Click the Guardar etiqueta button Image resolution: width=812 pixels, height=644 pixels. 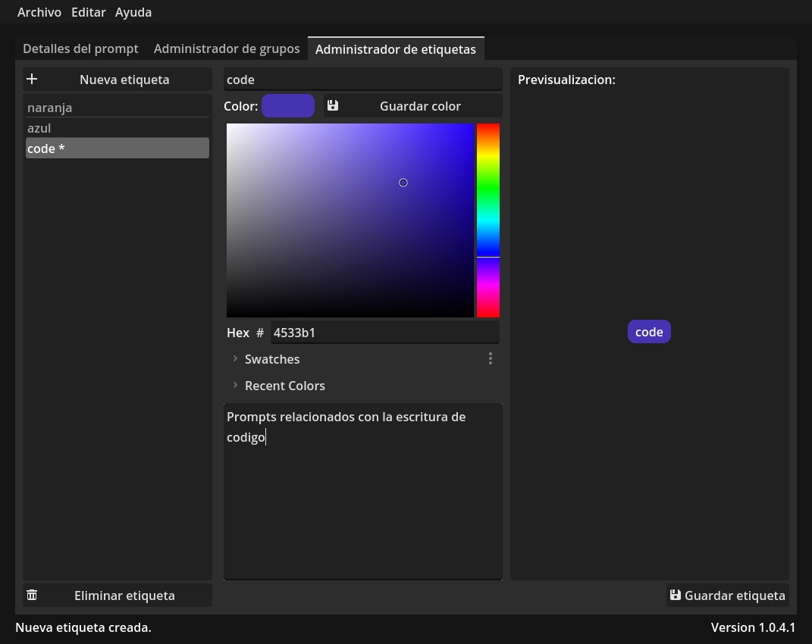point(728,595)
